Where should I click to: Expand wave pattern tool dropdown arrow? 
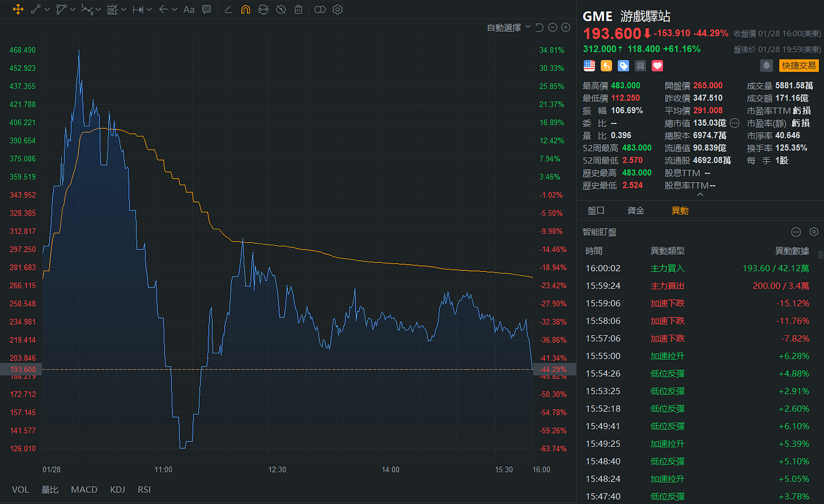coord(98,9)
